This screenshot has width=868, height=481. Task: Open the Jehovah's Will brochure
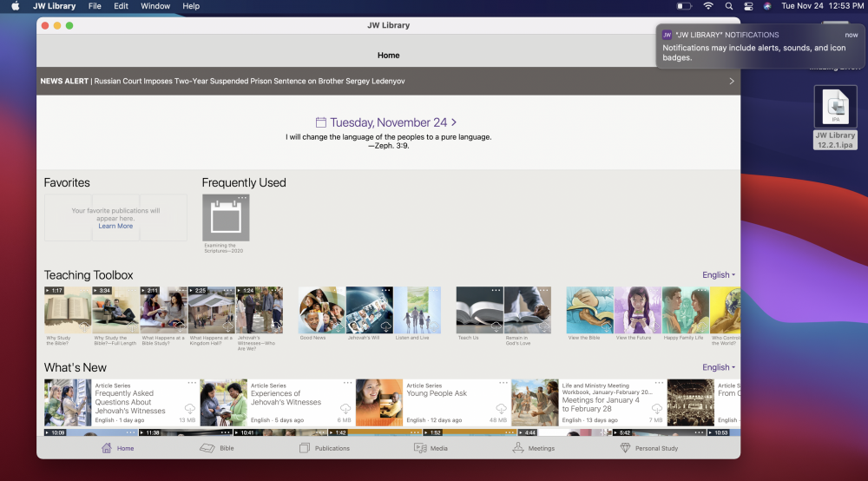pos(370,310)
